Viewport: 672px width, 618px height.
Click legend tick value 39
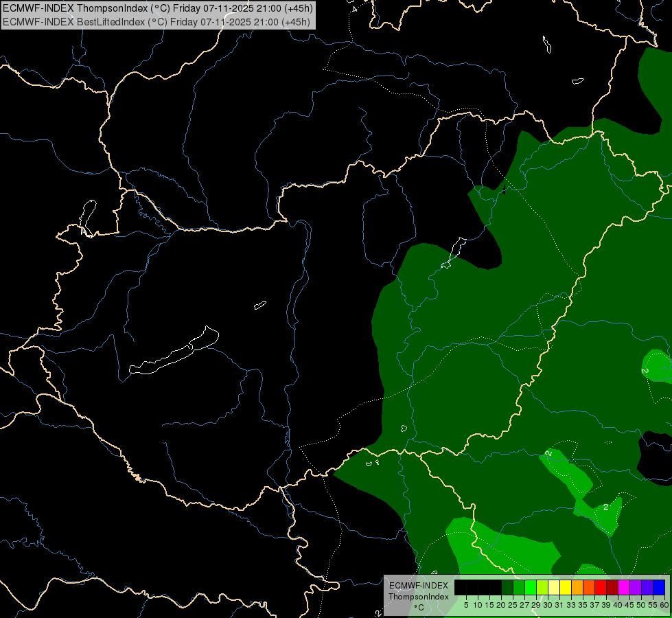[x=606, y=605]
